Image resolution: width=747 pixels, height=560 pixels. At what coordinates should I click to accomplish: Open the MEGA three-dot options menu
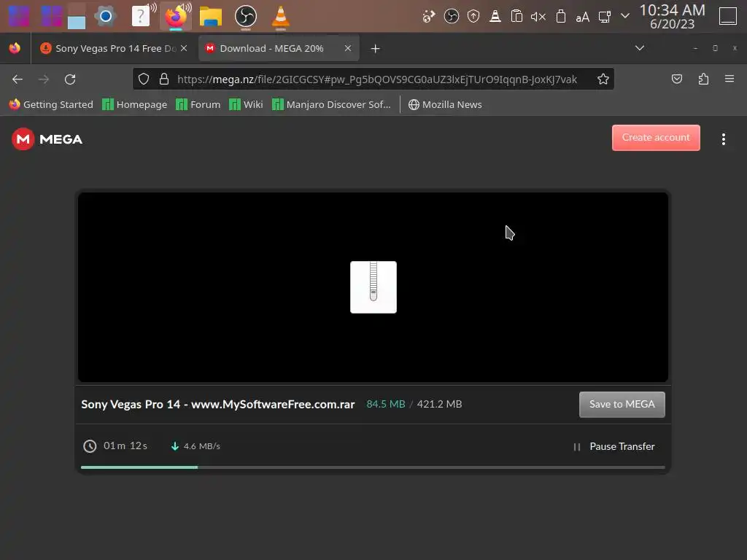click(723, 139)
